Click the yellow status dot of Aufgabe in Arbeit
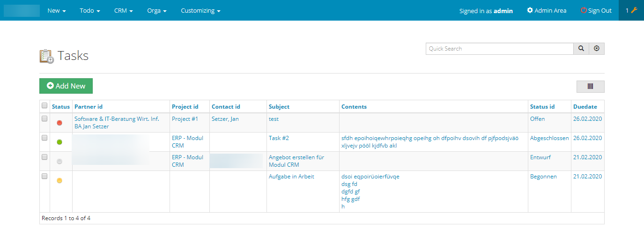This screenshot has height=237, width=644. 59,180
